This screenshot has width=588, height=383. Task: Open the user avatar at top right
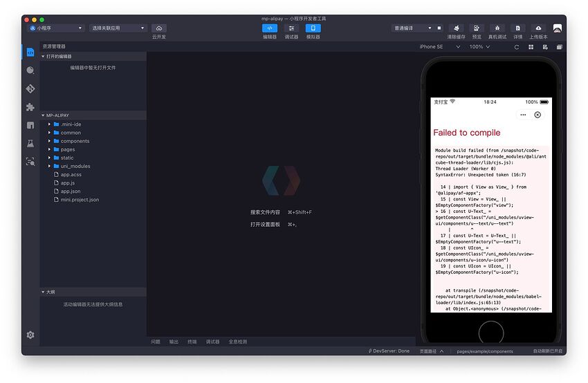(558, 28)
